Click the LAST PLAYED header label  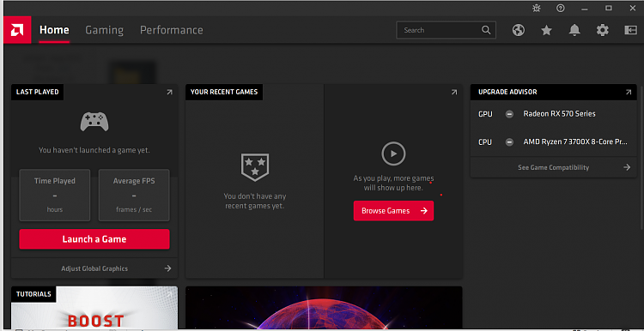click(38, 93)
